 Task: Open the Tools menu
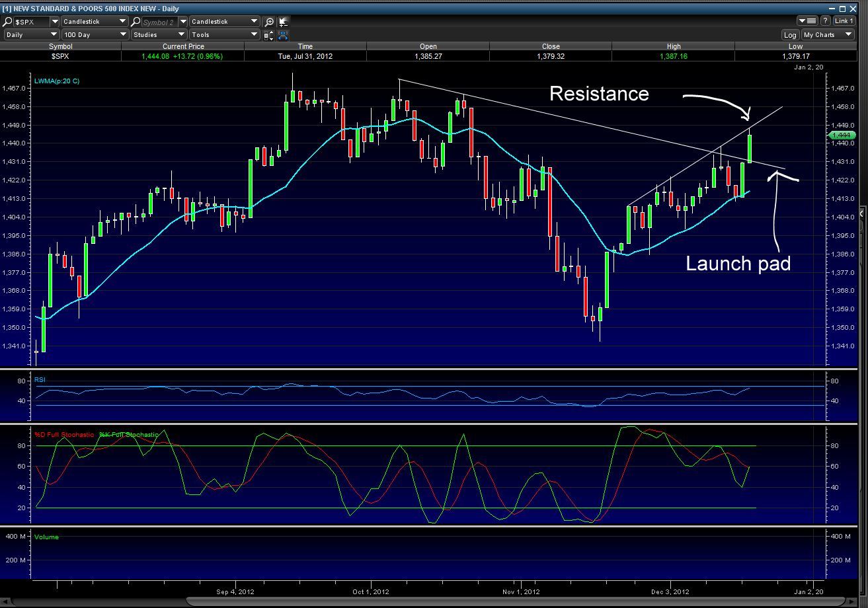point(224,35)
